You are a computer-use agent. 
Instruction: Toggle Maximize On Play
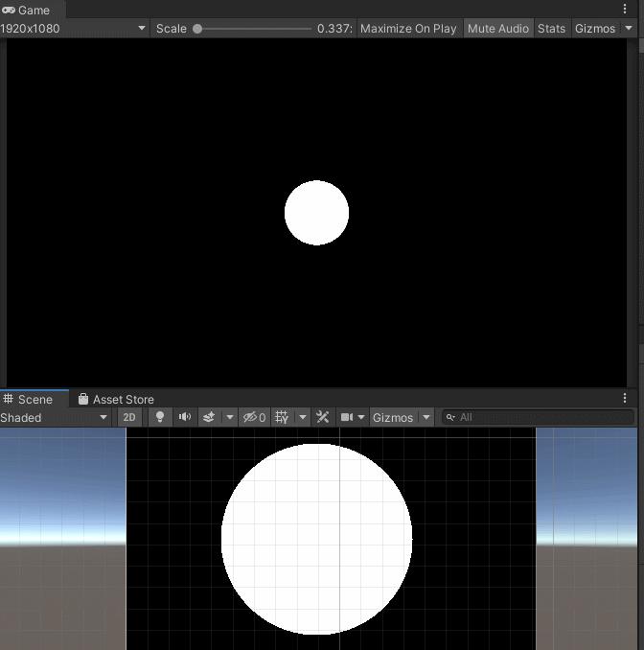[x=408, y=29]
